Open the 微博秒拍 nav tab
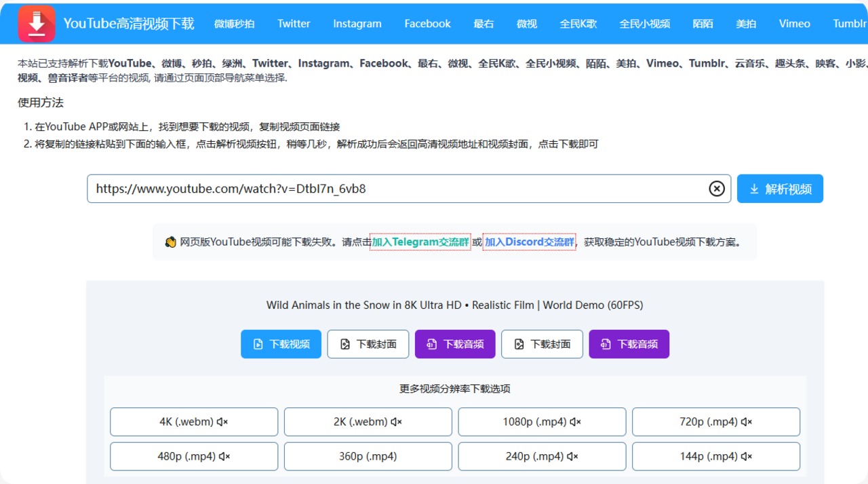This screenshot has width=868, height=484. click(x=234, y=24)
